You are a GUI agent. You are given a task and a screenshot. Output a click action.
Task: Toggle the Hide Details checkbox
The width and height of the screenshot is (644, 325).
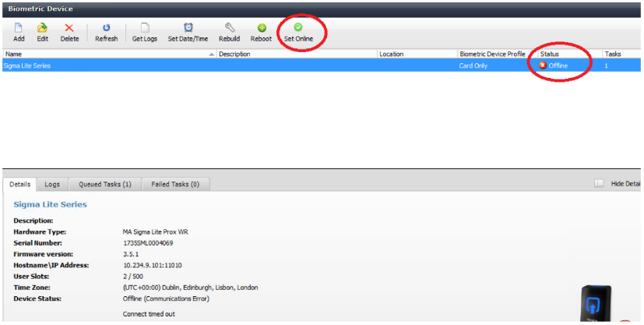[599, 183]
